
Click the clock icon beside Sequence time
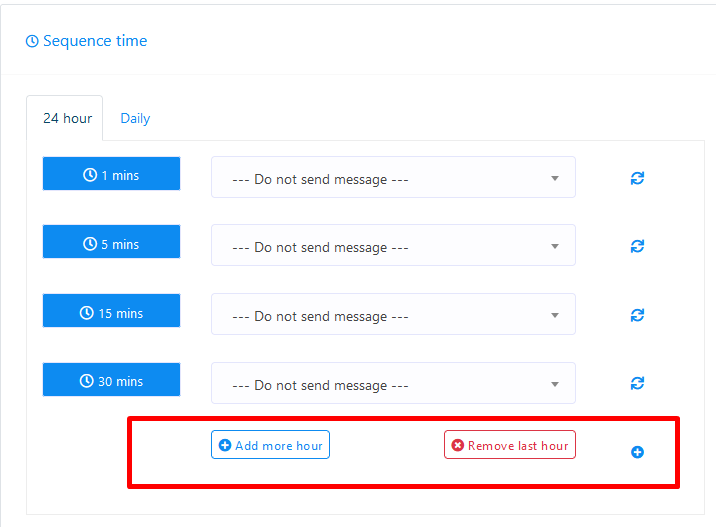(x=32, y=42)
